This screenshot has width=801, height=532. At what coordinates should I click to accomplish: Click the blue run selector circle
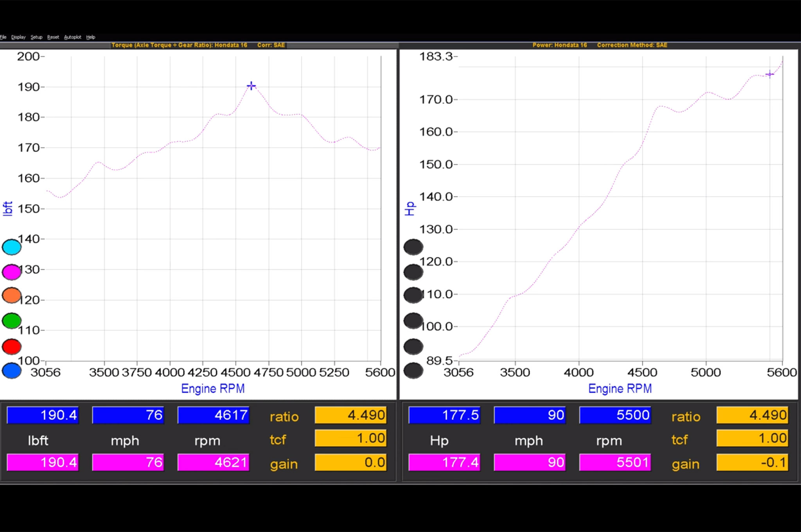click(x=11, y=371)
